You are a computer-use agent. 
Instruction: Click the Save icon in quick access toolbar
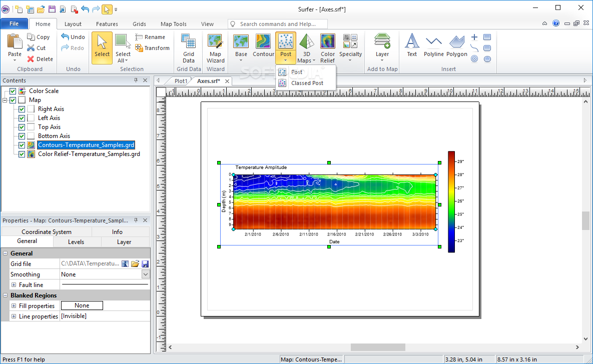click(52, 9)
